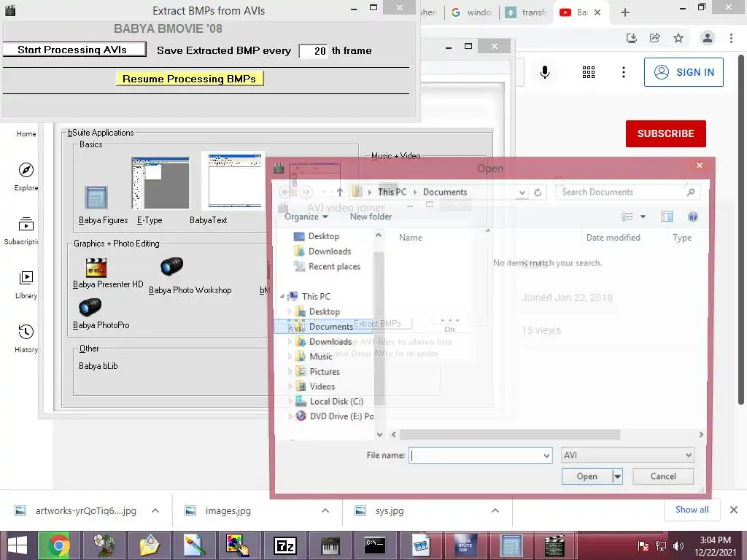This screenshot has width=747, height=560.
Task: Click the share page icon in Chrome
Action: [x=655, y=38]
